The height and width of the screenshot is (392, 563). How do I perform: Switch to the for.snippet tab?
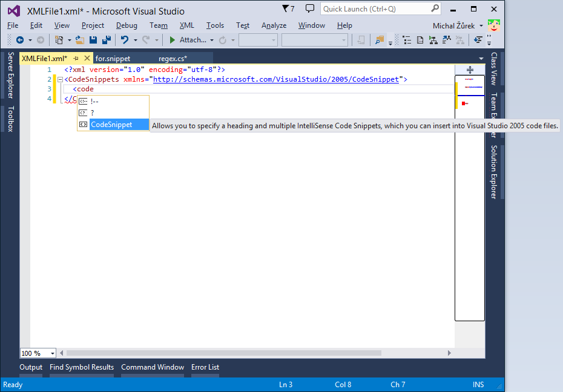[x=114, y=59]
